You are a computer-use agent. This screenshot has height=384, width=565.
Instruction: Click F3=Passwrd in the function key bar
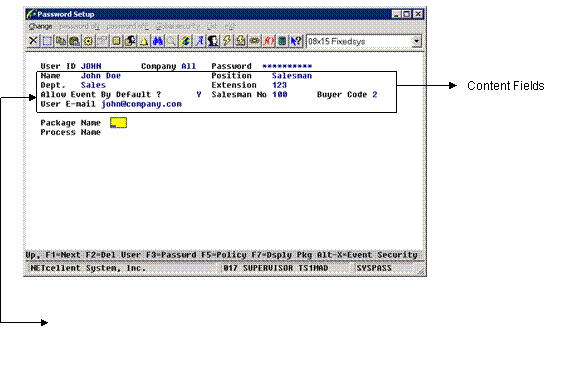tap(171, 255)
